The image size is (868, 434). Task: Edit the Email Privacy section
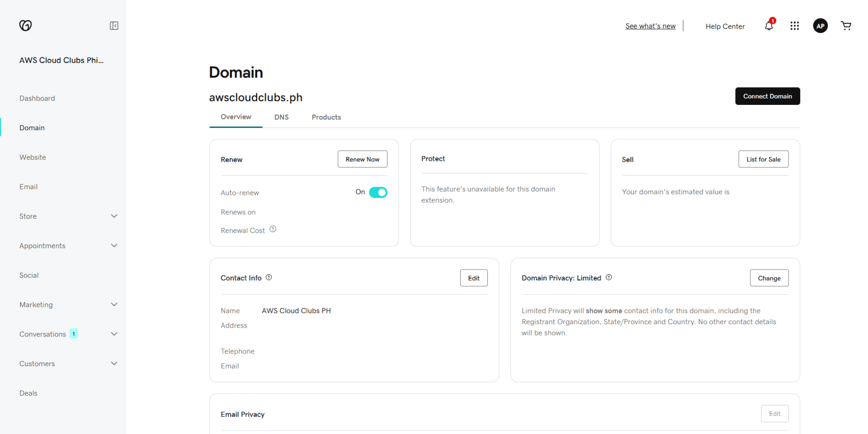pyautogui.click(x=774, y=414)
